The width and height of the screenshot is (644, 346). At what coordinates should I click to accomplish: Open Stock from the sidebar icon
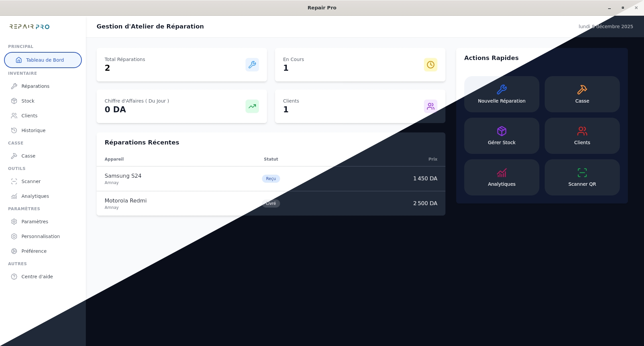point(14,101)
